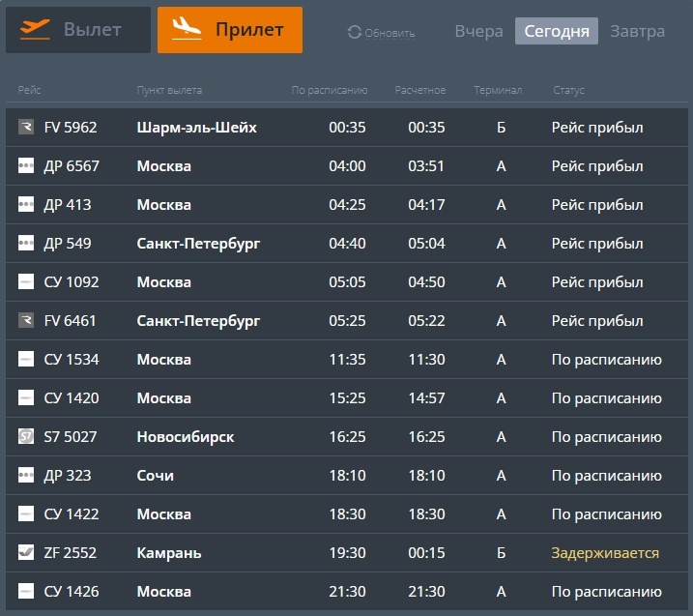693x616 pixels.
Task: Click the Azur Air icon for ZF 2552
Action: coord(26,552)
